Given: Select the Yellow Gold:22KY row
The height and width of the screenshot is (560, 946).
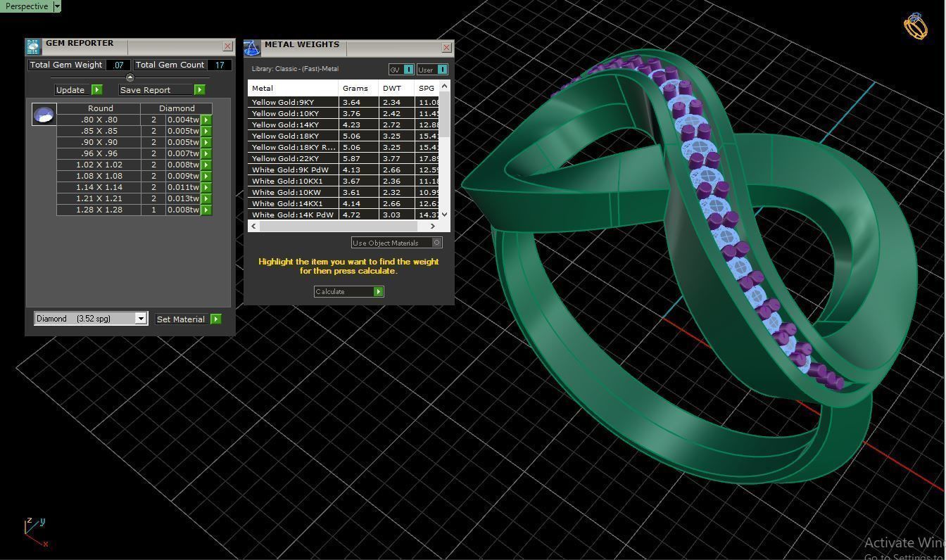Looking at the screenshot, I should coord(343,159).
